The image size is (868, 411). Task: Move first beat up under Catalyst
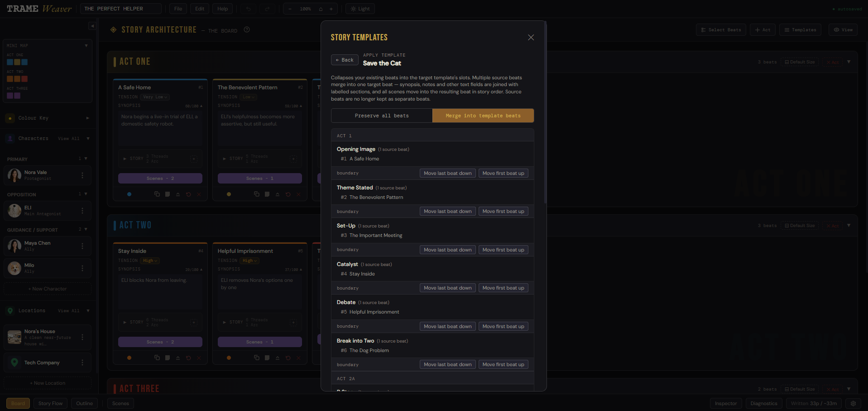coord(503,288)
